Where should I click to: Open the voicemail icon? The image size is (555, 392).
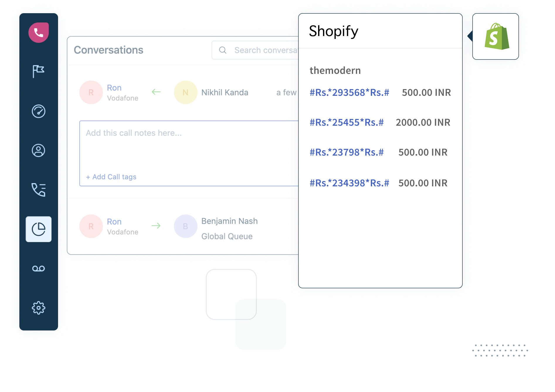(38, 268)
